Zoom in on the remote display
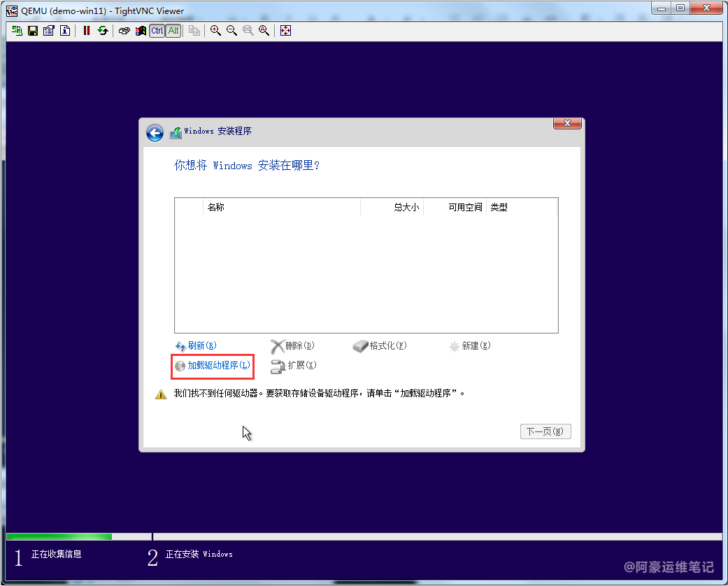728x586 pixels. point(215,31)
